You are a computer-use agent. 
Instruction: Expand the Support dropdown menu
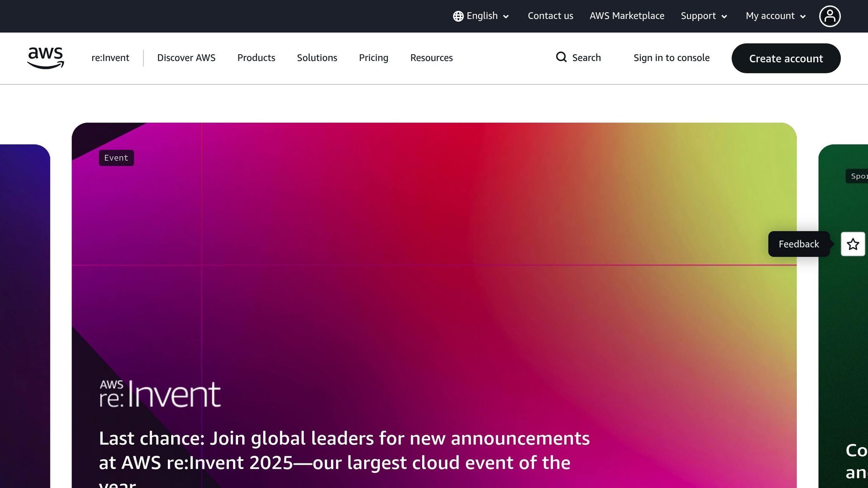[x=704, y=16]
